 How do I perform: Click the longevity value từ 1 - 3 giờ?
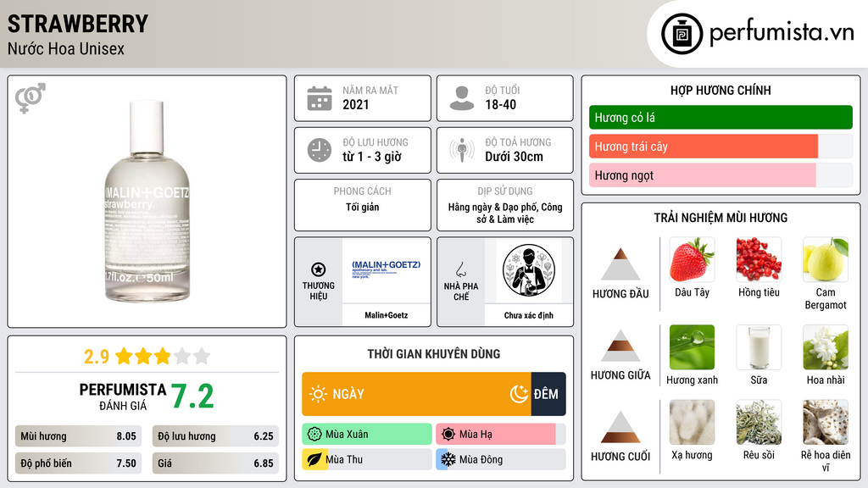tap(372, 157)
